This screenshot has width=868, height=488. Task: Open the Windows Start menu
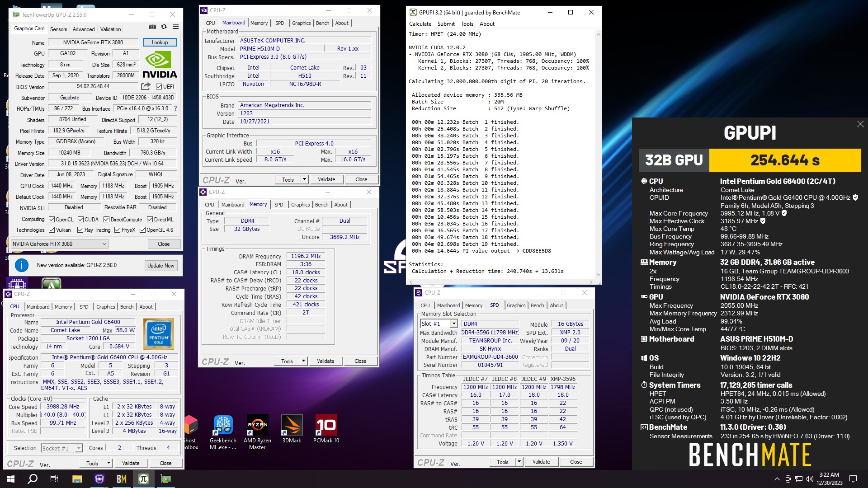(x=11, y=479)
